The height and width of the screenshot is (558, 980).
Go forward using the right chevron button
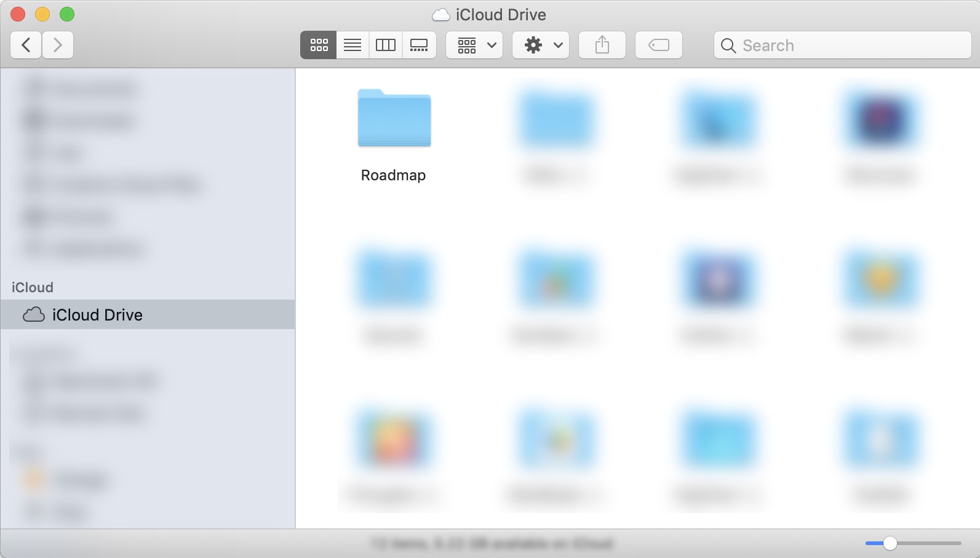[58, 45]
